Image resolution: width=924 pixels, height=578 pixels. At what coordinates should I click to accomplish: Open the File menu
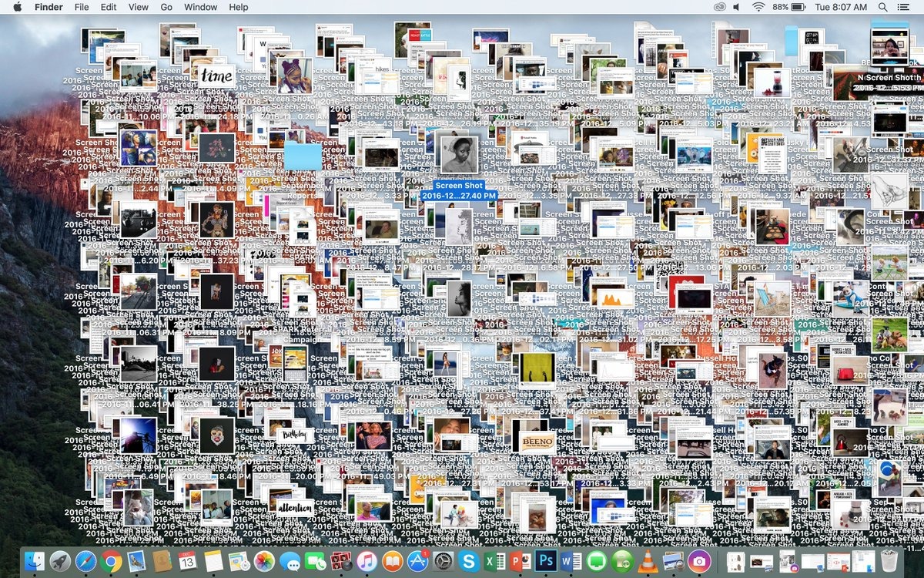(81, 7)
